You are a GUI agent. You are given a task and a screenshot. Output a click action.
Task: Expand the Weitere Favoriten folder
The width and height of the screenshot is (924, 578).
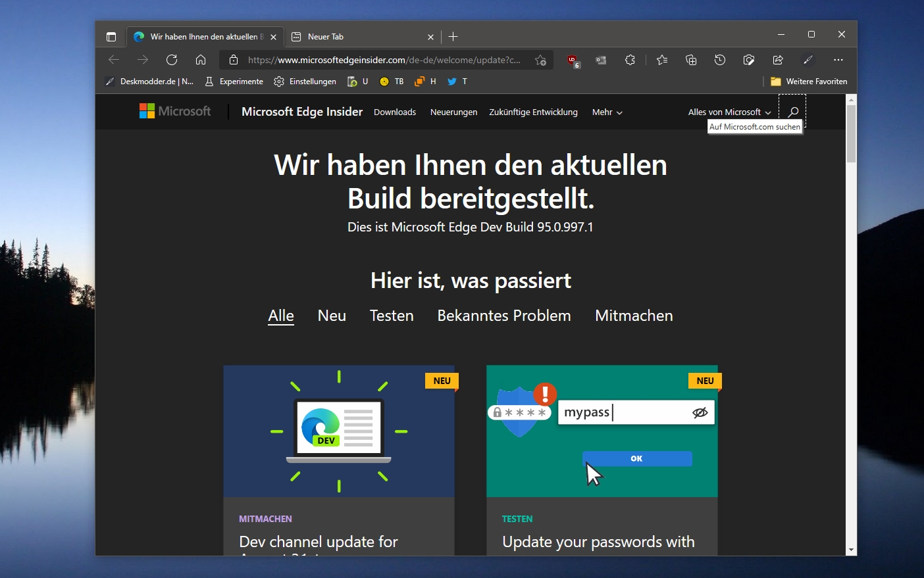[809, 82]
